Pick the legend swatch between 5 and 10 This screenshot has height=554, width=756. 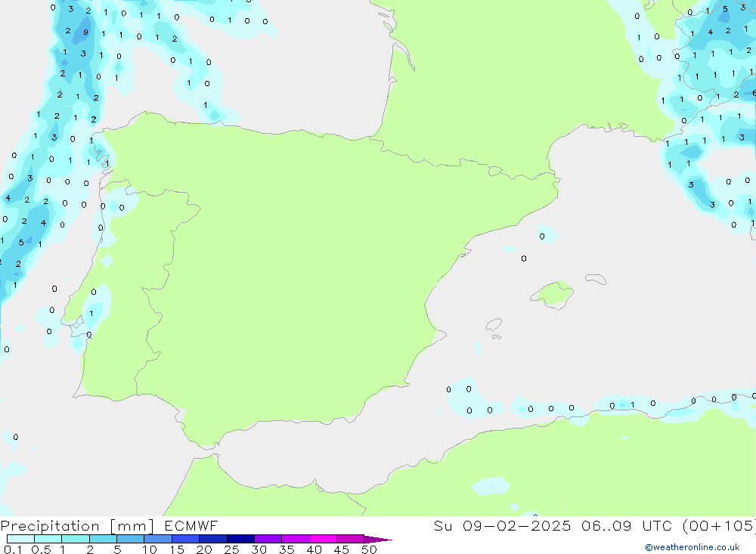point(131,539)
